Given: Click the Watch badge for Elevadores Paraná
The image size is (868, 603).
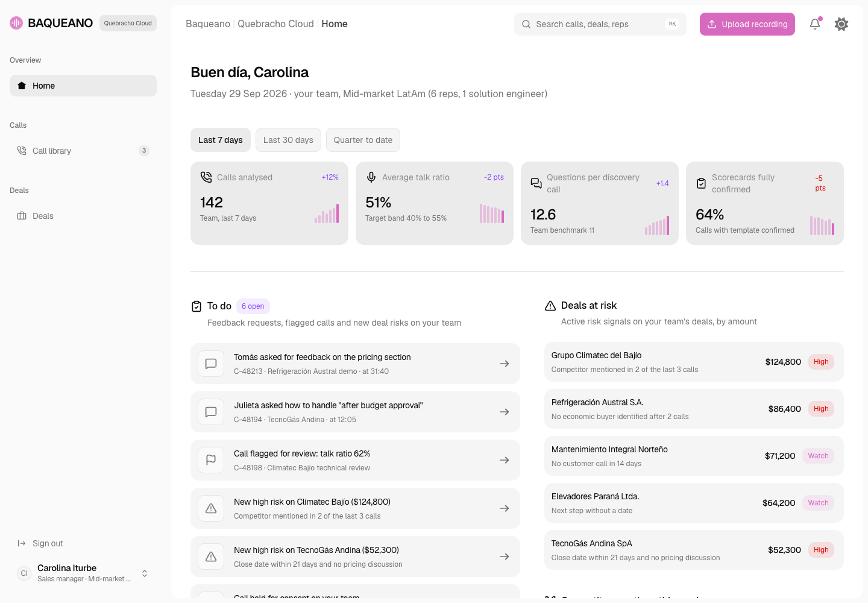Looking at the screenshot, I should [818, 503].
